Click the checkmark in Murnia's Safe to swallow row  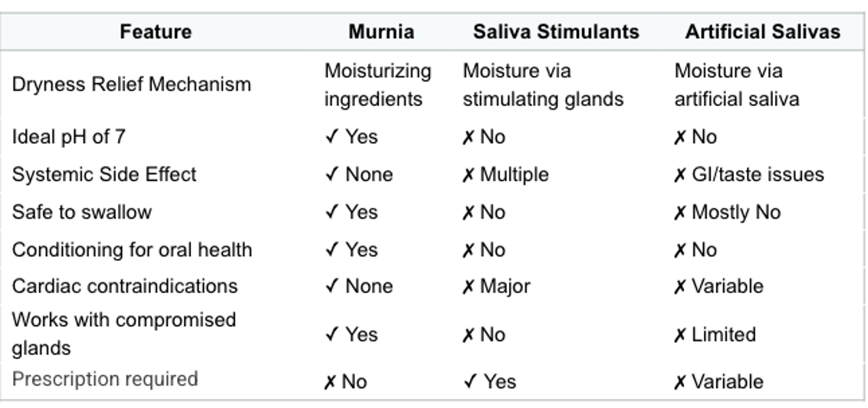pyautogui.click(x=331, y=212)
